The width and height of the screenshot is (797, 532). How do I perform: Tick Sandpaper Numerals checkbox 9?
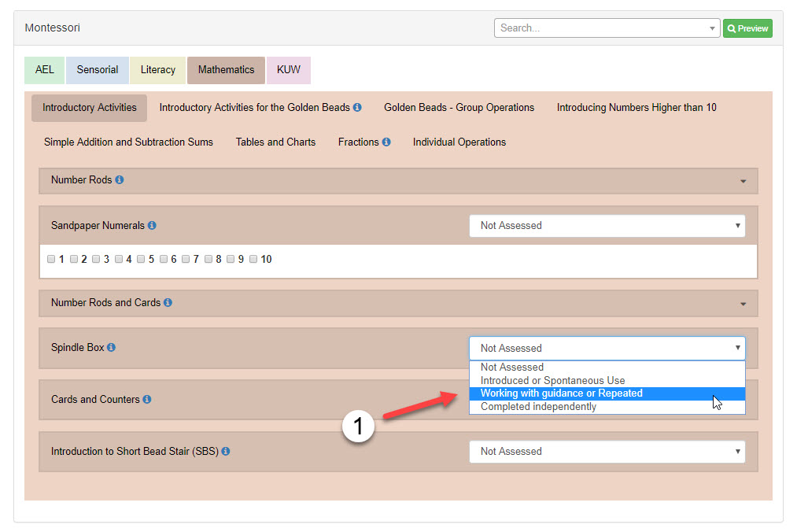click(x=231, y=259)
